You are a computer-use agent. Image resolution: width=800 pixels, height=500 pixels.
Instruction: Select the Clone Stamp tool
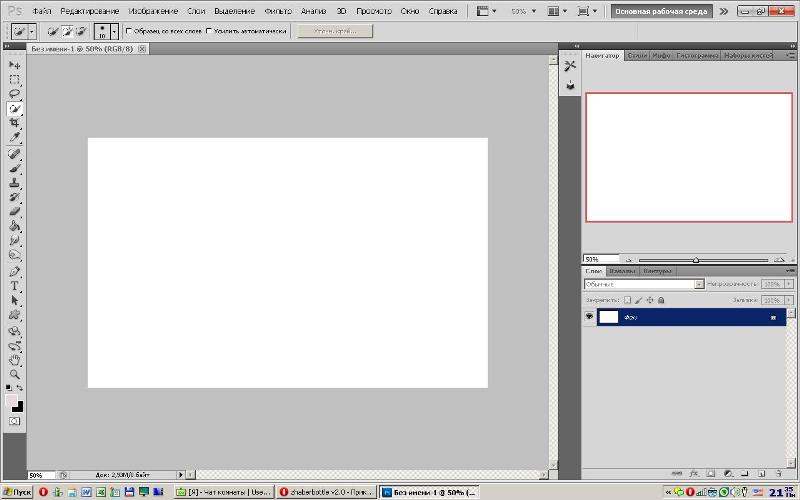[14, 183]
